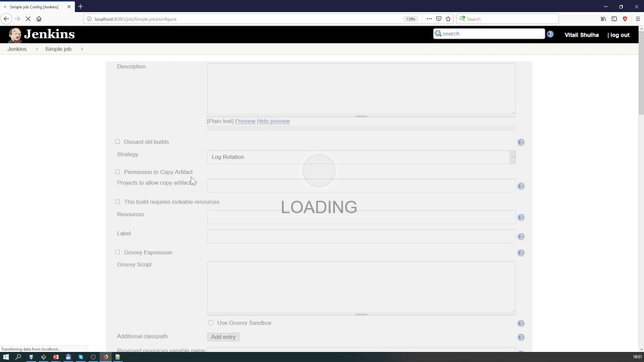Open the Jenkins search help icon
This screenshot has height=362, width=644.
(x=550, y=34)
